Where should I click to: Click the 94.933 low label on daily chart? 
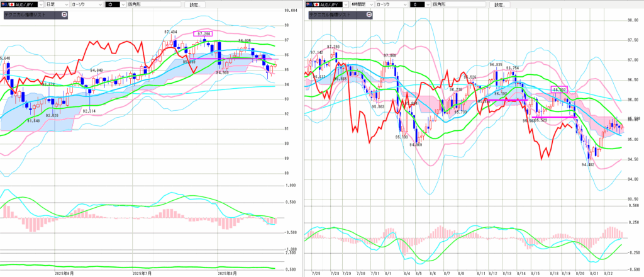(x=222, y=72)
